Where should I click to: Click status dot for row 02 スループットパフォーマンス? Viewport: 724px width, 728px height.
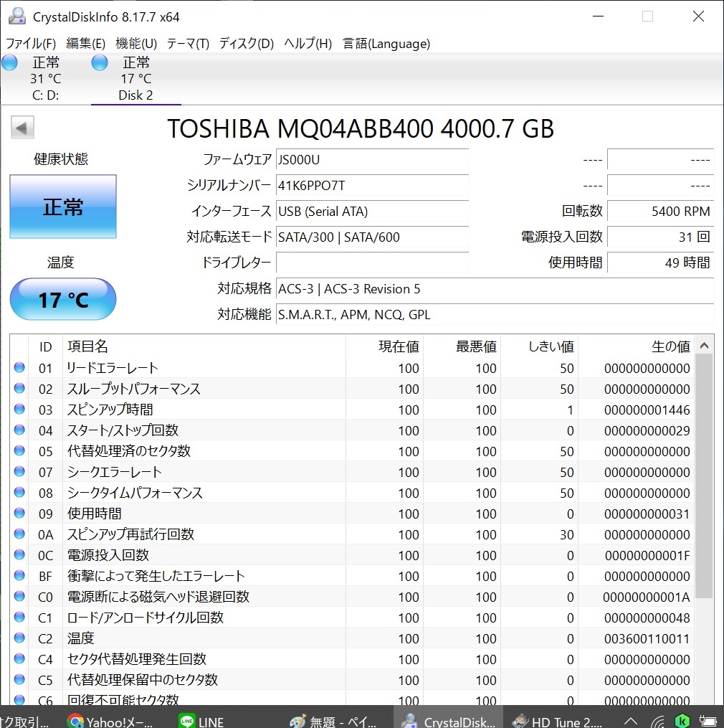(x=19, y=389)
